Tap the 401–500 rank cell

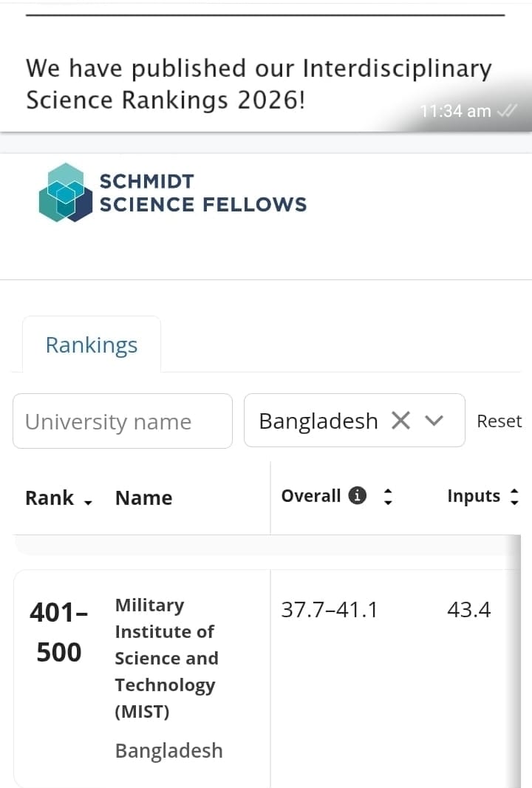pos(59,632)
